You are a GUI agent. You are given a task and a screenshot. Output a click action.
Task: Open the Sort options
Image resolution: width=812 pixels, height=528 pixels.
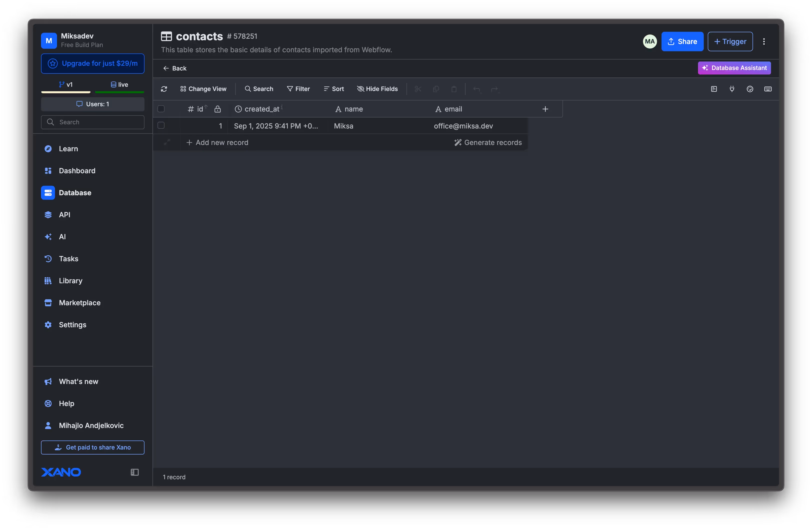coord(334,89)
